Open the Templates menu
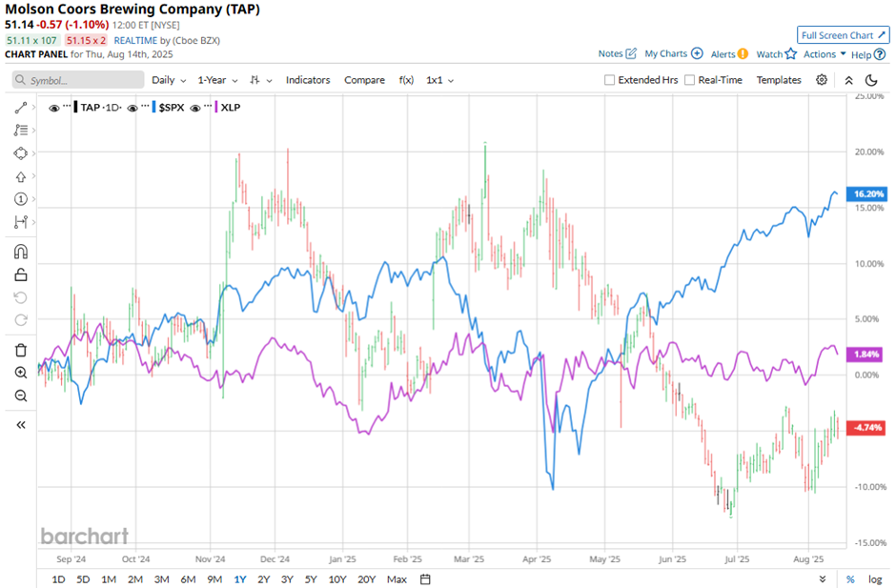896x588 pixels. 779,80
